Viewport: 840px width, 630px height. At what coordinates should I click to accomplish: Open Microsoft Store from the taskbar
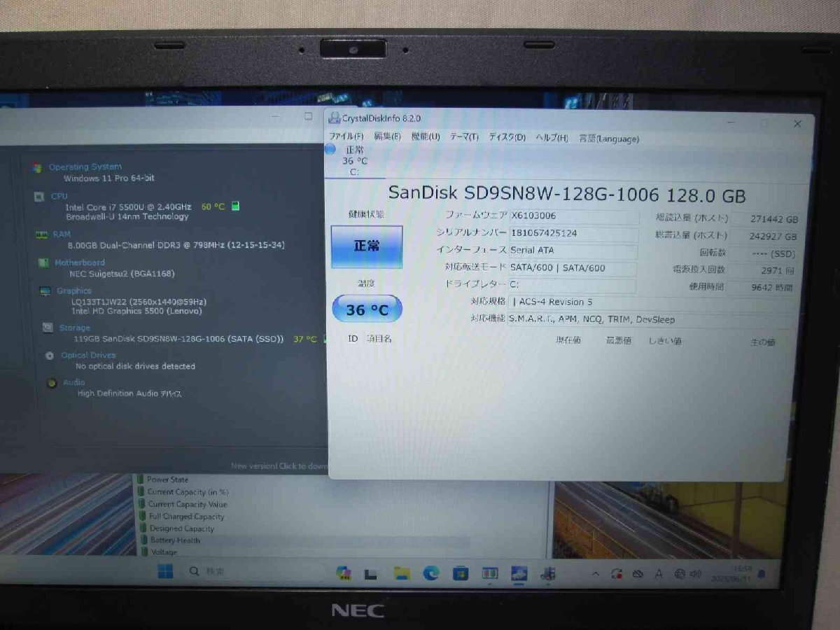(x=460, y=573)
